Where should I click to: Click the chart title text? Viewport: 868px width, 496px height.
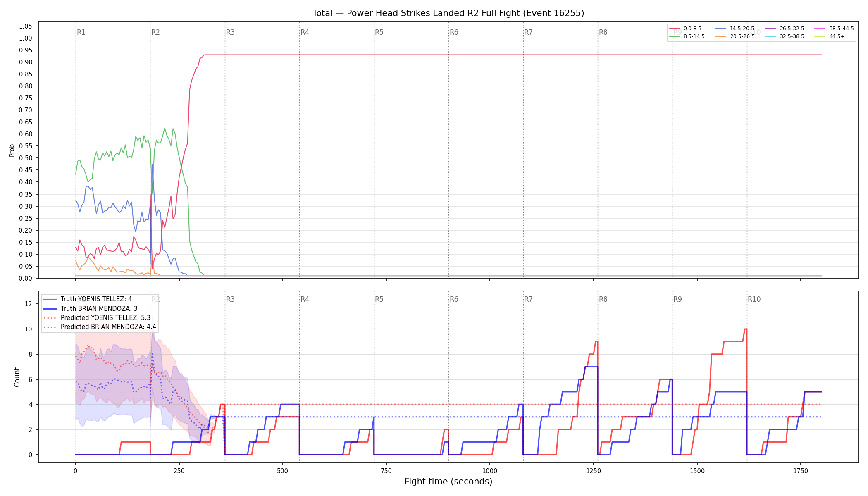click(448, 13)
